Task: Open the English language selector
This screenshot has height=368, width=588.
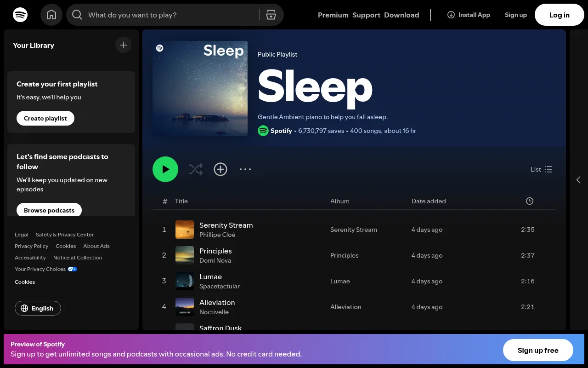Action: coord(38,308)
